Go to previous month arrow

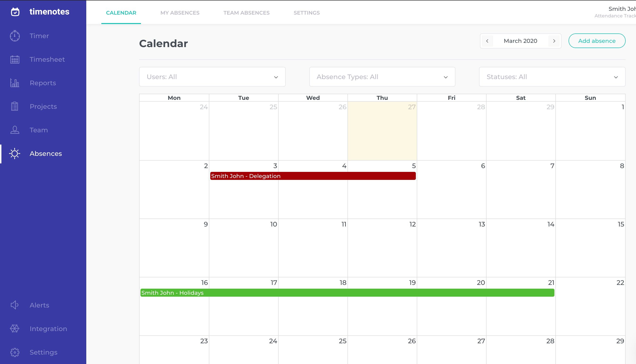487,41
